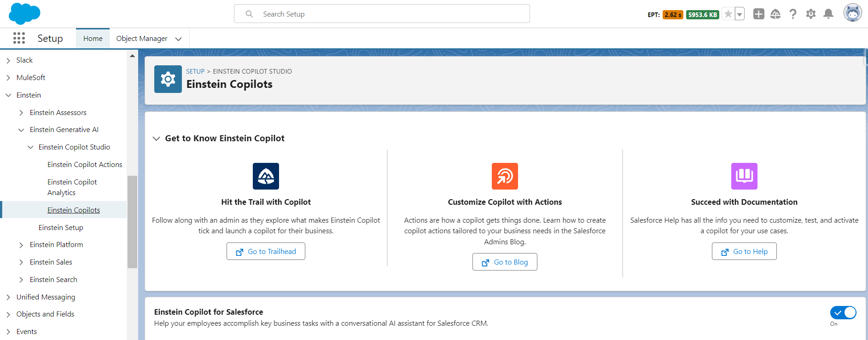
Task: Click the Go to Blog button
Action: (505, 262)
